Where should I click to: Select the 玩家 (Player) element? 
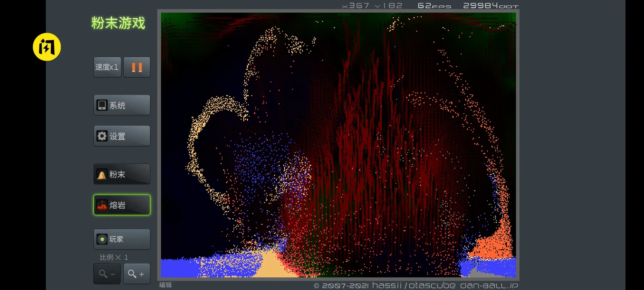122,239
